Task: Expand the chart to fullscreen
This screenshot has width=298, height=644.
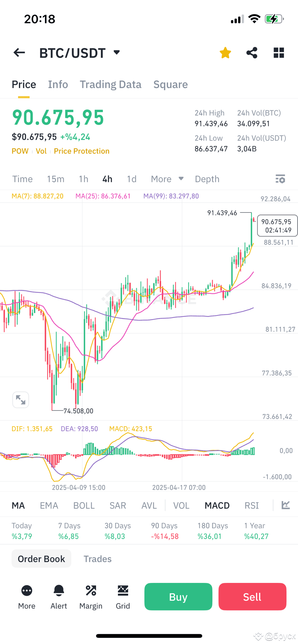Action: click(21, 400)
